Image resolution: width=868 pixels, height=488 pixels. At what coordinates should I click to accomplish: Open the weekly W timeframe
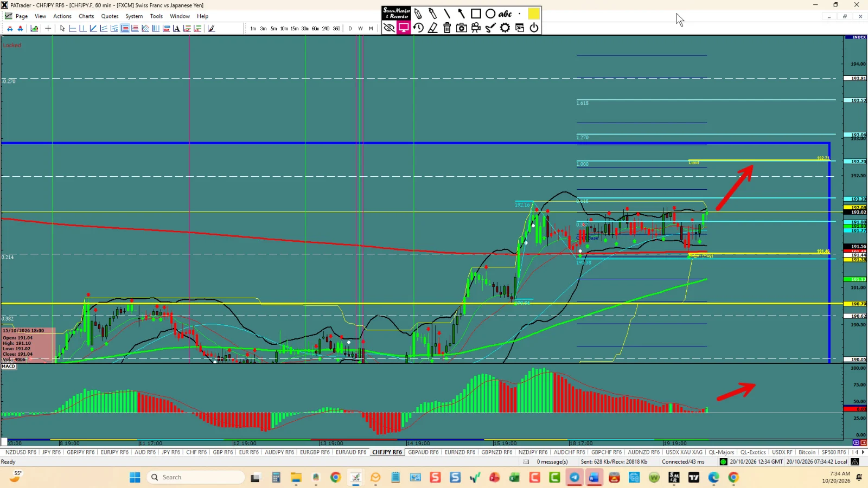[x=360, y=29]
